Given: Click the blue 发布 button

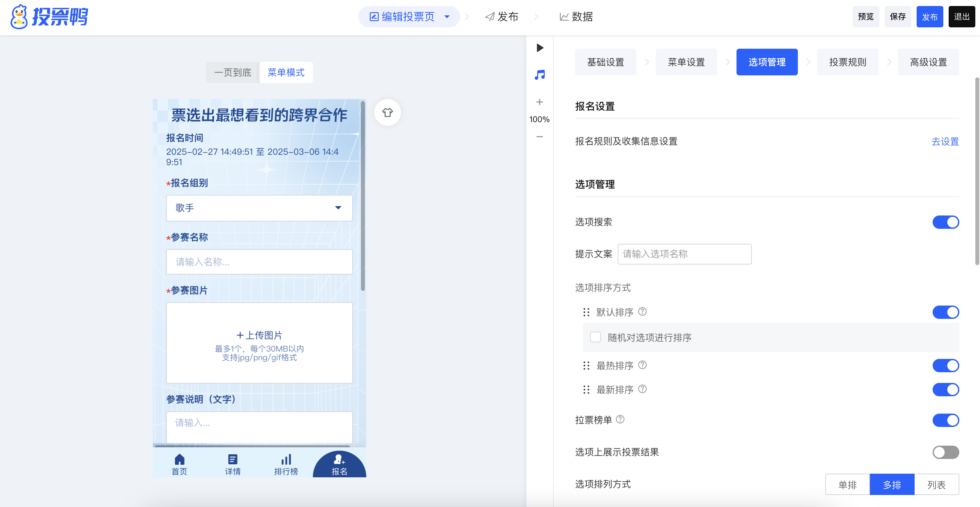Looking at the screenshot, I should [x=929, y=17].
